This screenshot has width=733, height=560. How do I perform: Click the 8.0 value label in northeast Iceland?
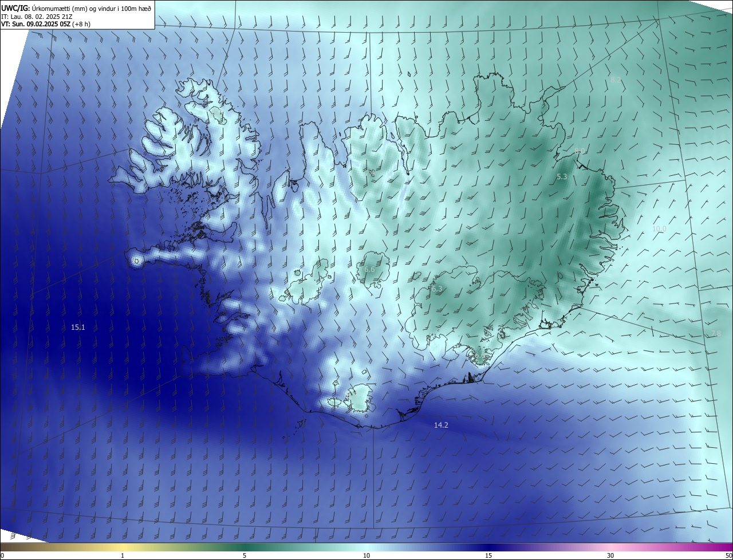point(580,151)
